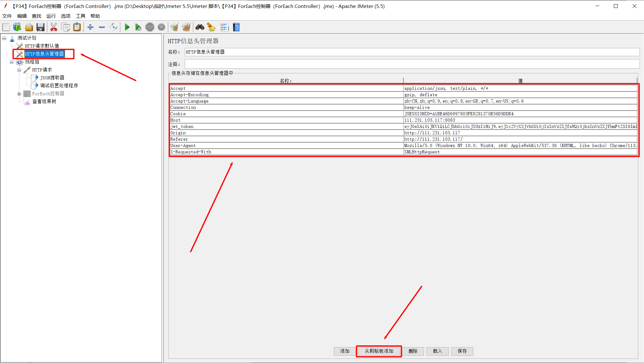Click the 删除 button
Image resolution: width=644 pixels, height=363 pixels.
[x=413, y=351]
